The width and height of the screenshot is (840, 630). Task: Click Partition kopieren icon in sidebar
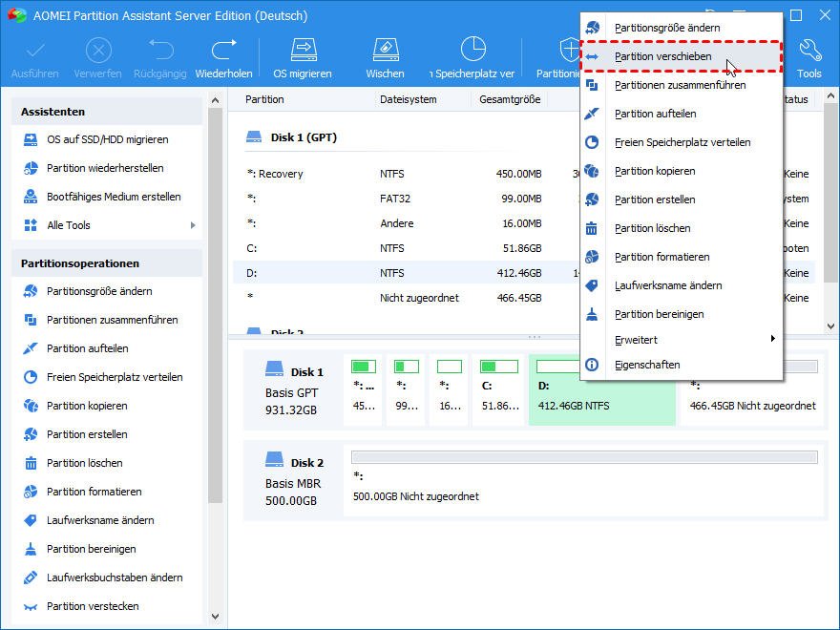(x=31, y=406)
